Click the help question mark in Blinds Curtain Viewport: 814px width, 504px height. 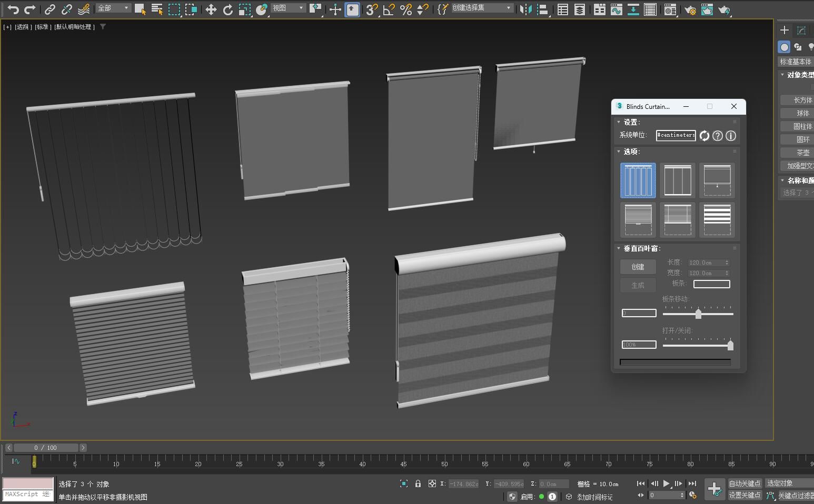click(718, 136)
